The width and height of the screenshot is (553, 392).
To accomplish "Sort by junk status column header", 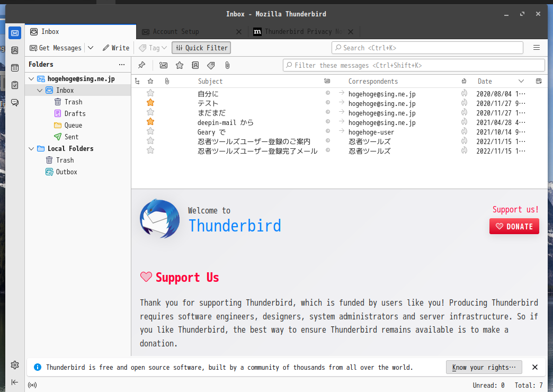I will [464, 82].
